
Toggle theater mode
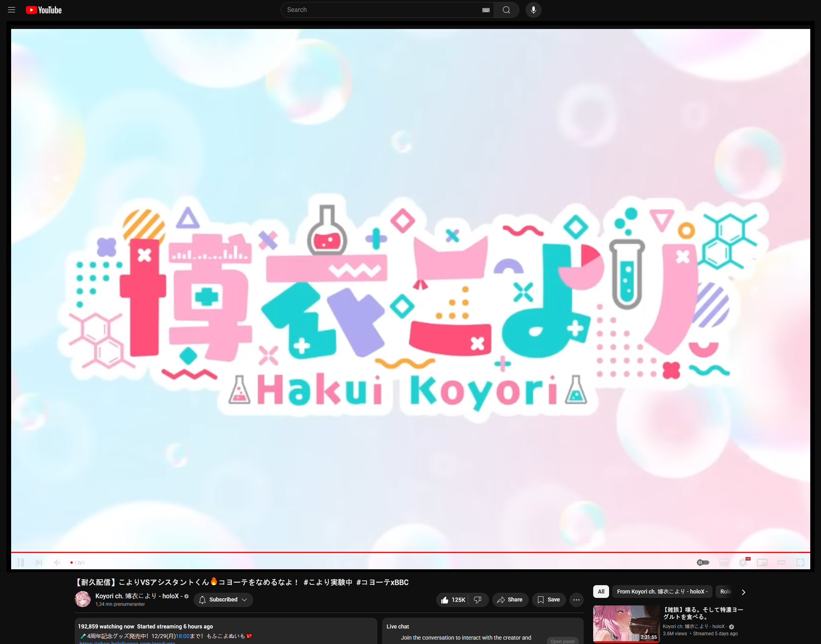pos(781,563)
